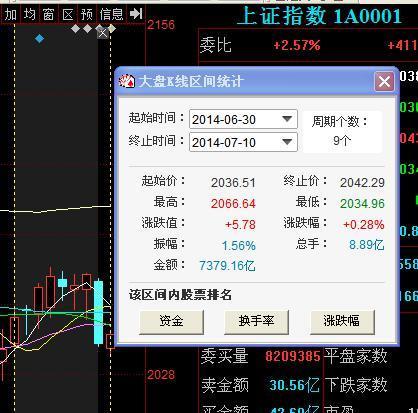The image size is (418, 413).
Task: Click the 2028 price axis label
Action: [161, 375]
